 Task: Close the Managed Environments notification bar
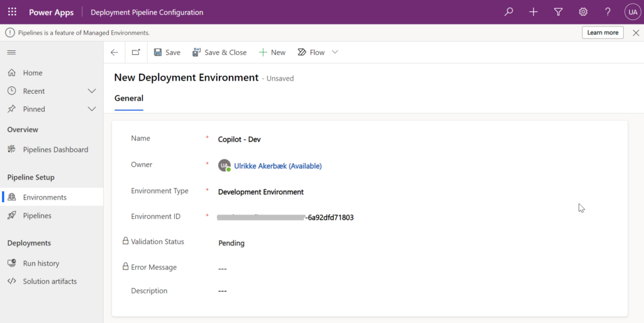point(636,33)
